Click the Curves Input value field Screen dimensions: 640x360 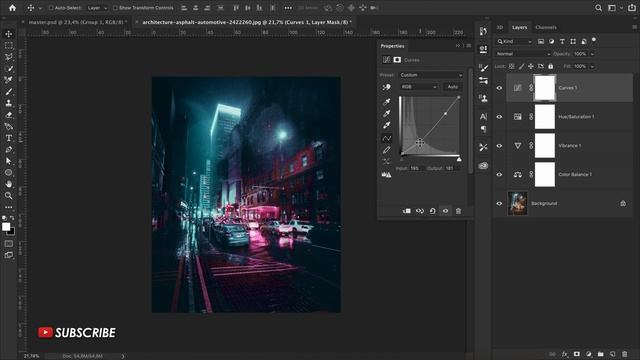[x=416, y=168]
